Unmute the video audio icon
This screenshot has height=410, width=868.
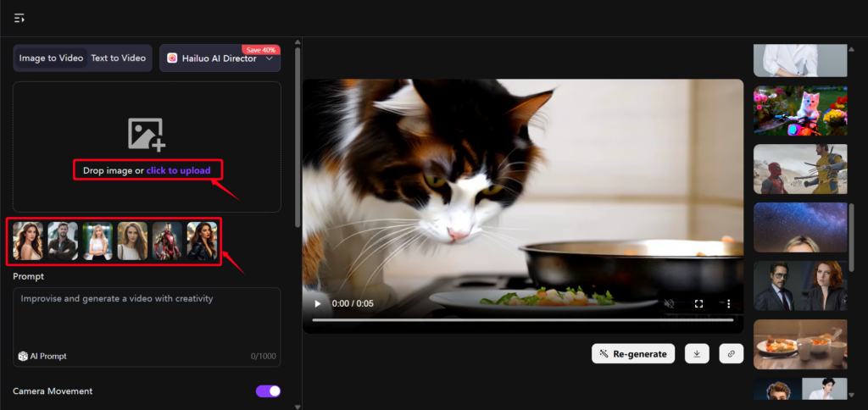click(670, 304)
